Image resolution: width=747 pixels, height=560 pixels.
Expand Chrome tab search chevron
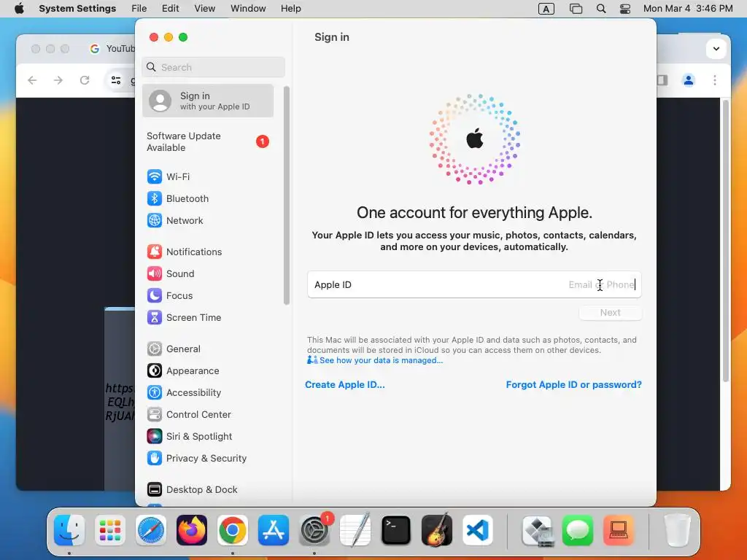[716, 49]
